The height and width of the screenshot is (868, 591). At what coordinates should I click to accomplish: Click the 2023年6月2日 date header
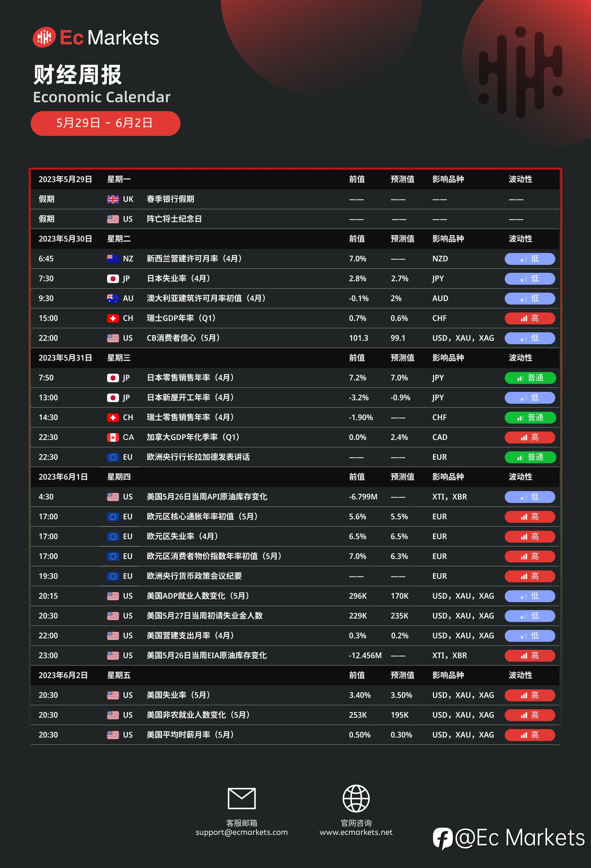[63, 675]
